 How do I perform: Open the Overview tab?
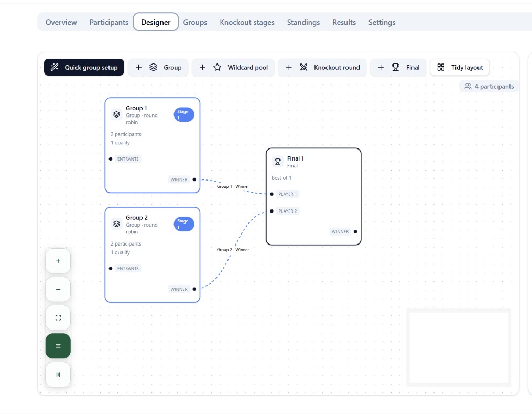point(61,22)
